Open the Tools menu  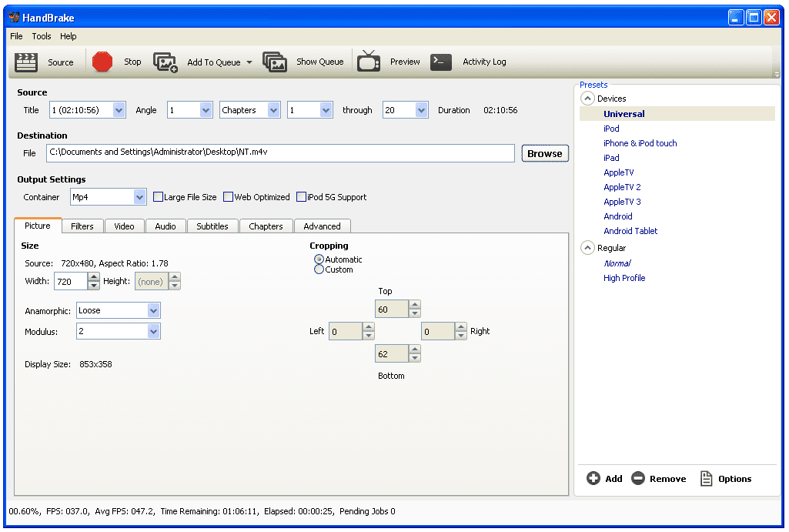point(42,36)
